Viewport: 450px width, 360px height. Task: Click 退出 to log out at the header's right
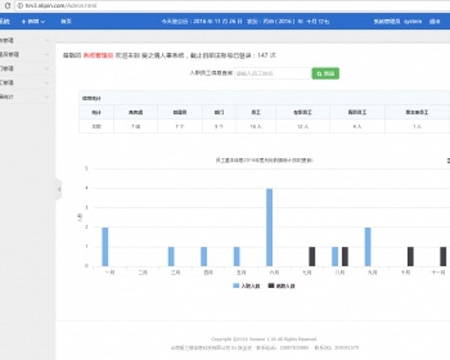point(434,22)
